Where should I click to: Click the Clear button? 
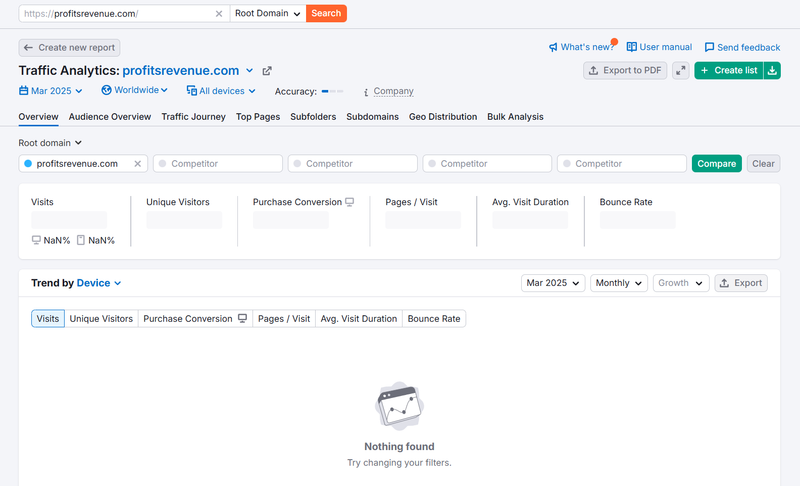coord(763,164)
